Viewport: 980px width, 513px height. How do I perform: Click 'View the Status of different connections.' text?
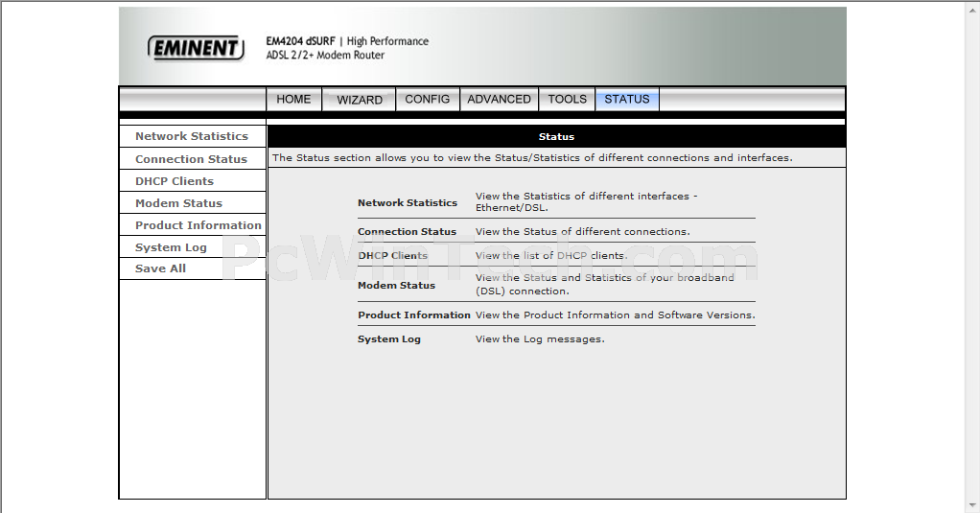click(582, 232)
